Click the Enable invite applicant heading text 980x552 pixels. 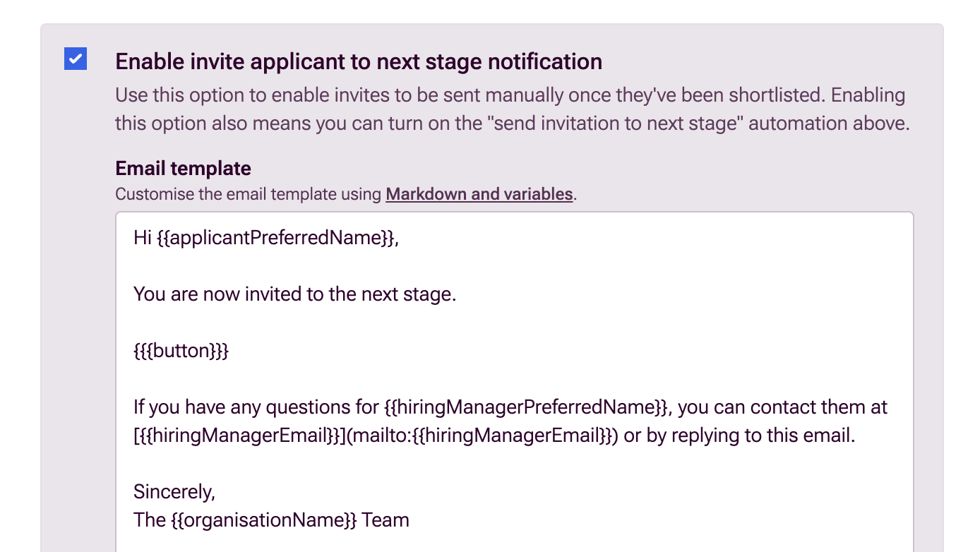(359, 61)
